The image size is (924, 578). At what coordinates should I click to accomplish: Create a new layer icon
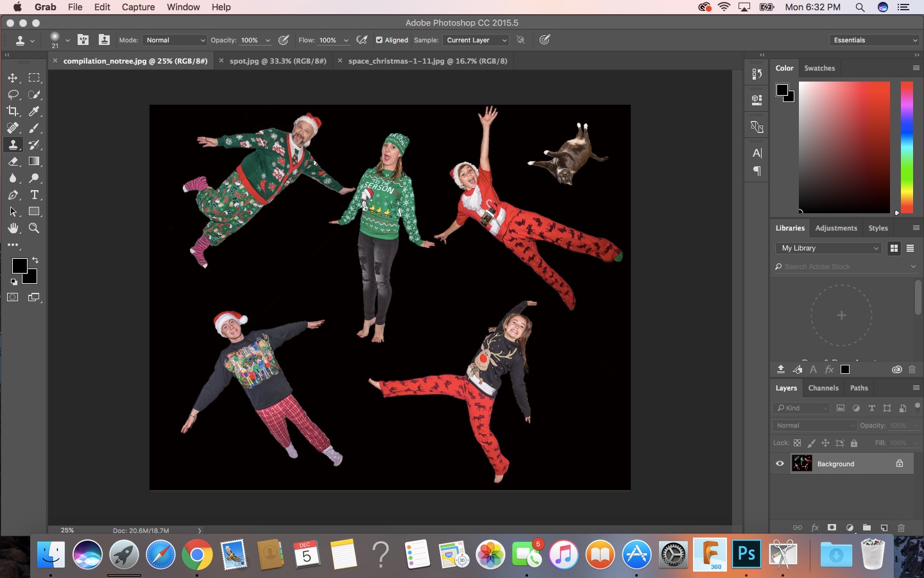884,527
